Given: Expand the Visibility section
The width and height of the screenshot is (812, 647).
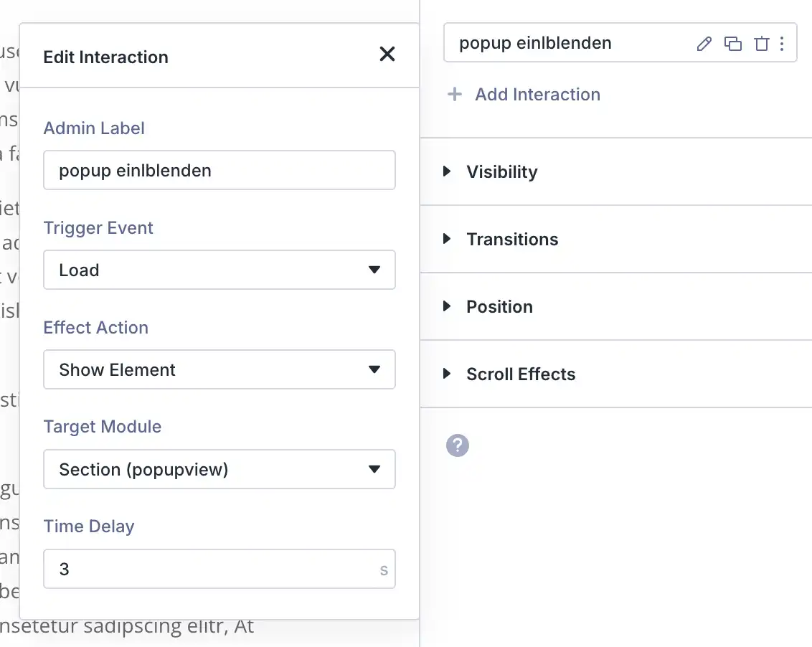Looking at the screenshot, I should [x=501, y=171].
